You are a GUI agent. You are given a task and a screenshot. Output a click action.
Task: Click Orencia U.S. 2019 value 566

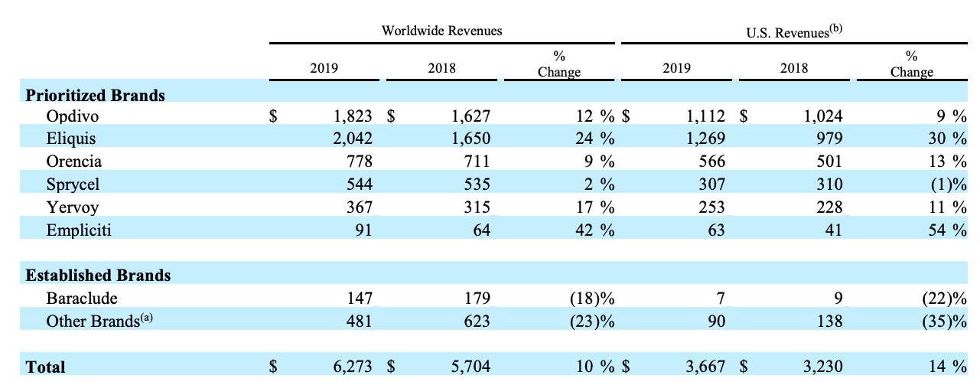click(711, 162)
